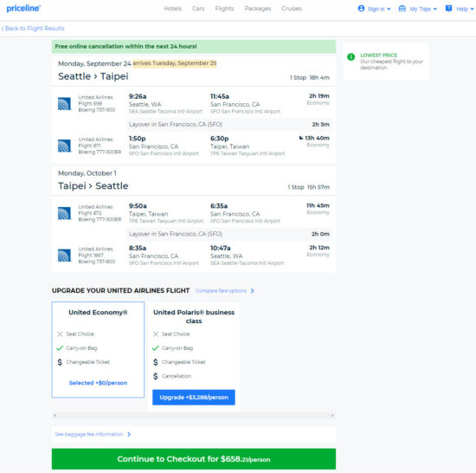Open See baggage fee information link
This screenshot has height=473, width=476.
click(x=89, y=434)
